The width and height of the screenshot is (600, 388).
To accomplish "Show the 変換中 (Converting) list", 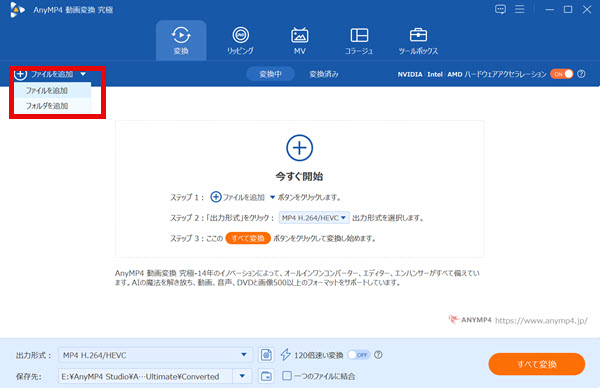I will coord(271,74).
